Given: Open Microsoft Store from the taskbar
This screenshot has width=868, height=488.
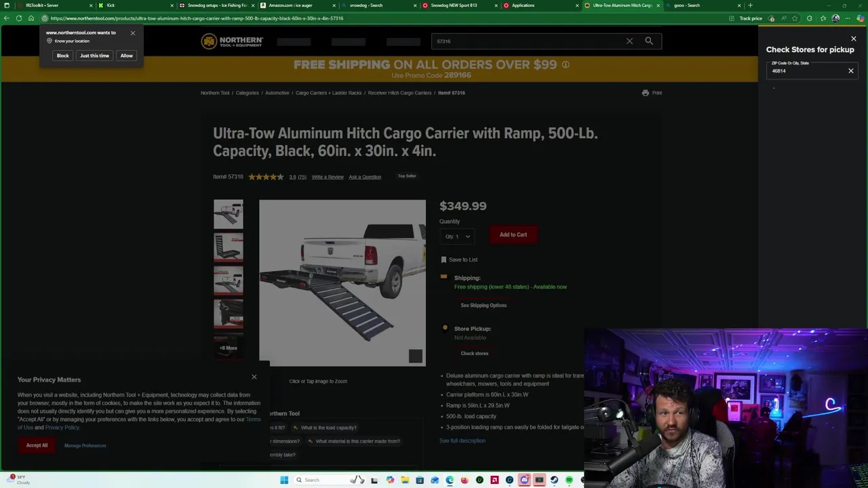Looking at the screenshot, I should pyautogui.click(x=420, y=480).
